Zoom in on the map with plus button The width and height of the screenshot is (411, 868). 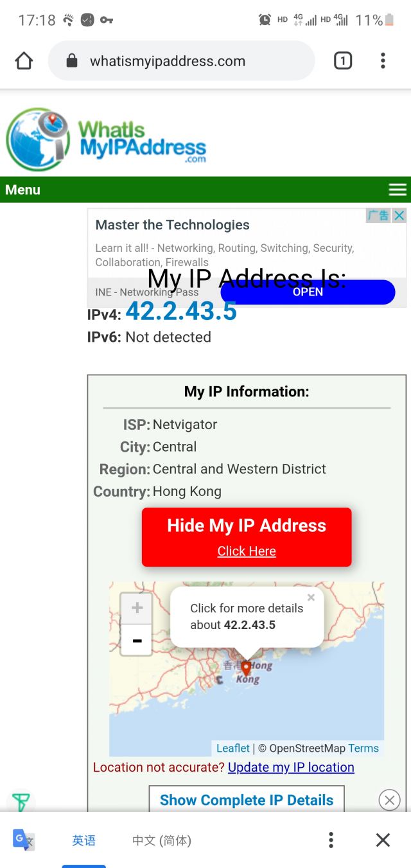tap(137, 608)
